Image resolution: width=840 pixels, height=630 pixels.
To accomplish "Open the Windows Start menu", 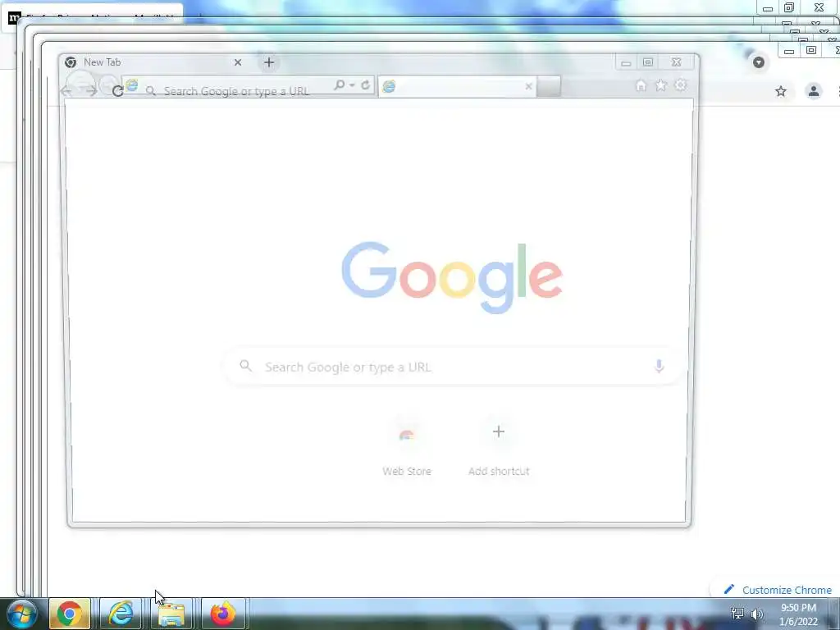I will point(22,614).
